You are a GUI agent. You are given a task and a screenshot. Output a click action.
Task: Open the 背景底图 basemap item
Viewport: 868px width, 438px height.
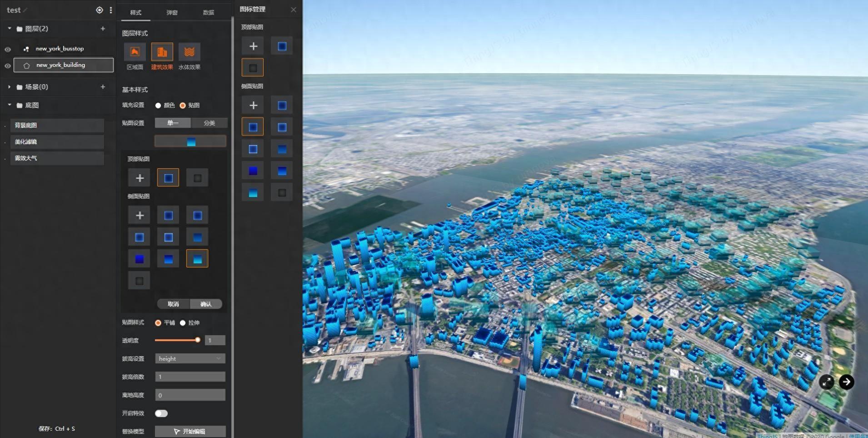coord(57,126)
